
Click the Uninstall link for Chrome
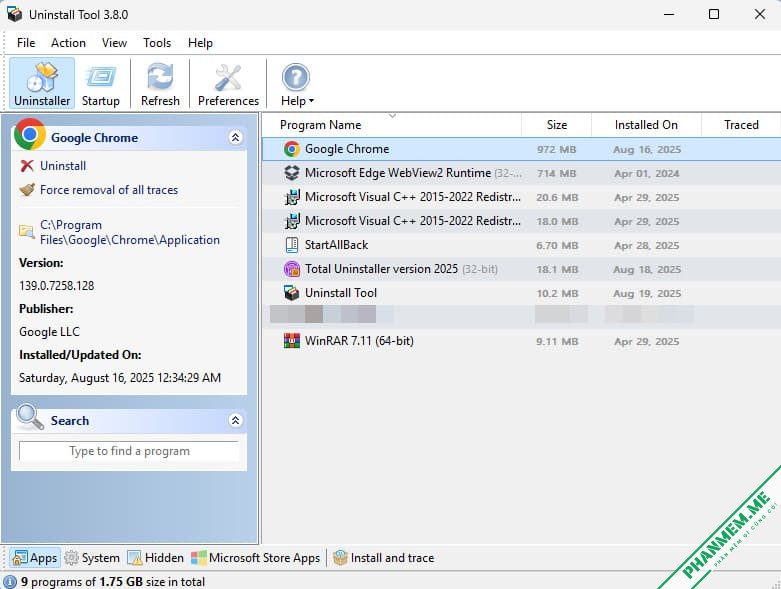63,166
